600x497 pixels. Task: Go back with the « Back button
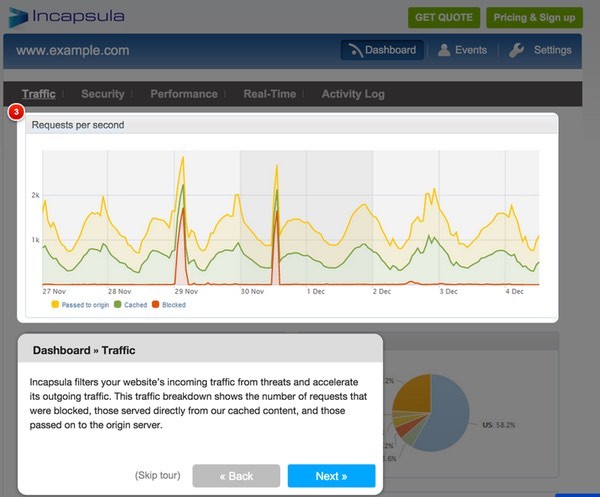point(236,476)
